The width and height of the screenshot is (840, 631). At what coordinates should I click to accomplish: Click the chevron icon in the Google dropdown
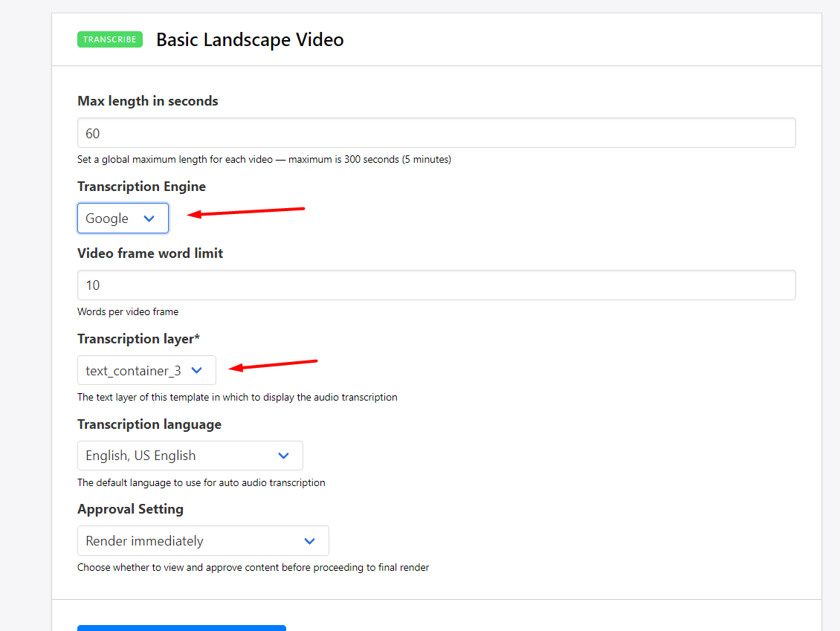coord(149,219)
